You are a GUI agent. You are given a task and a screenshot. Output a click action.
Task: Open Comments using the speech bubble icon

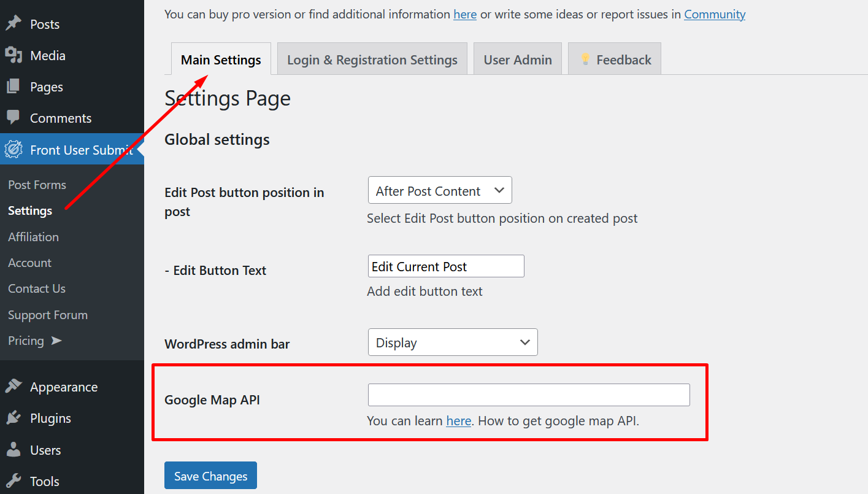[13, 118]
